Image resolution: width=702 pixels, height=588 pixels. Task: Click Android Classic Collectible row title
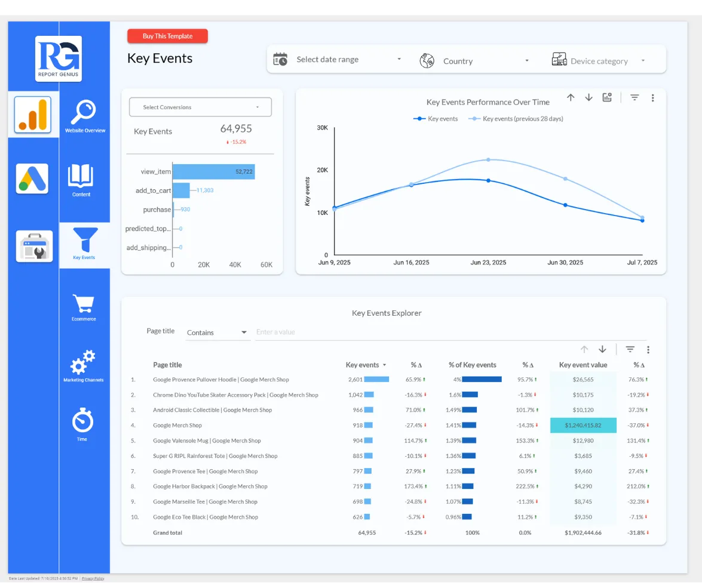212,410
